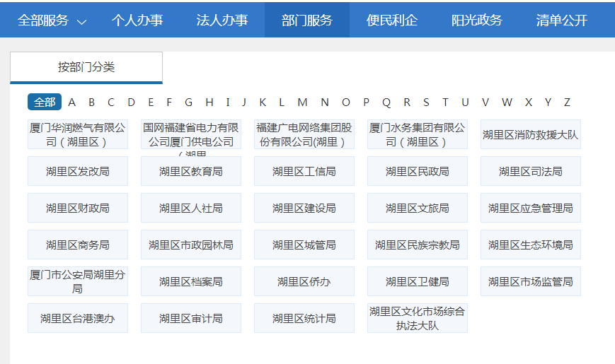Open 厦门市公安局湖里分局 services
The image size is (615, 364).
pos(77,281)
